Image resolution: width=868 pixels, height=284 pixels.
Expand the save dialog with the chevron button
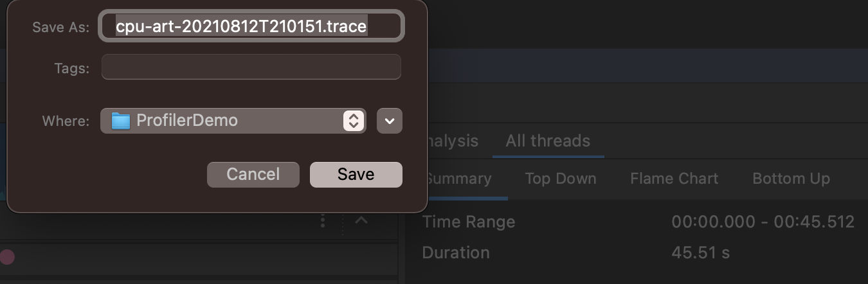(390, 121)
